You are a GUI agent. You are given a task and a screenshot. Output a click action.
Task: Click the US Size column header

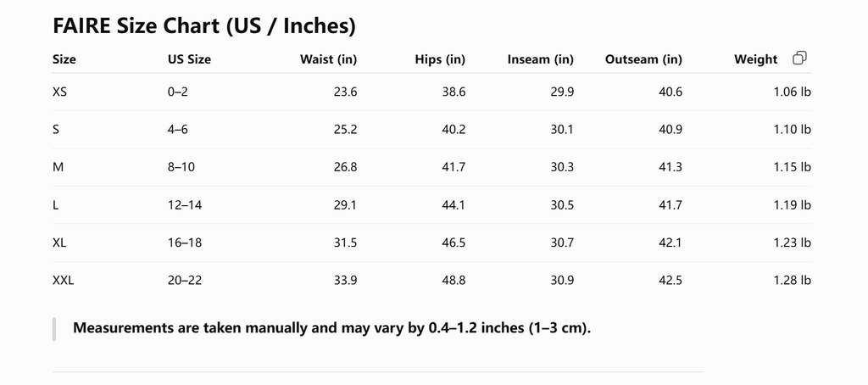pos(189,59)
